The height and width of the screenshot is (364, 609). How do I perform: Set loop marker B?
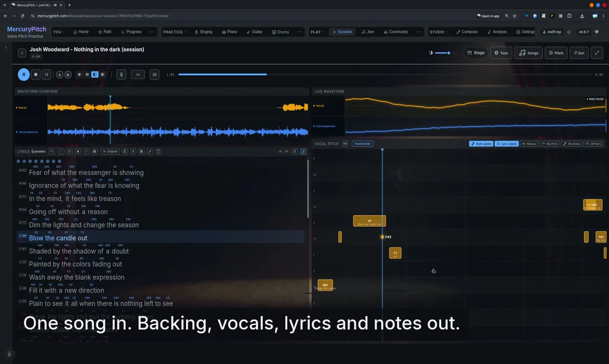tap(68, 74)
